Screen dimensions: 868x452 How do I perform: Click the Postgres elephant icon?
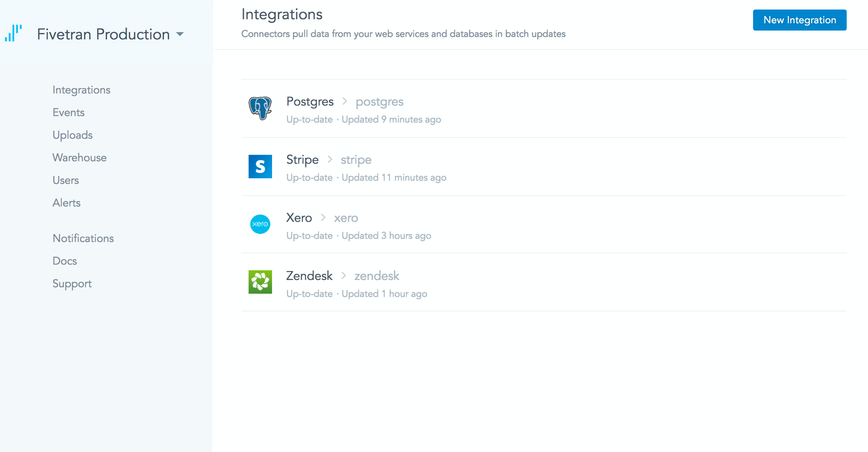pos(260,108)
